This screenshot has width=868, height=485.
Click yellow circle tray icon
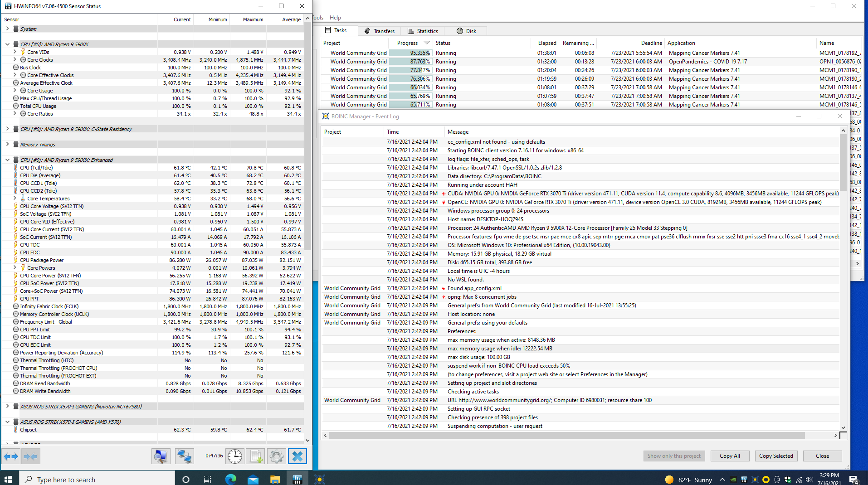[766, 480]
